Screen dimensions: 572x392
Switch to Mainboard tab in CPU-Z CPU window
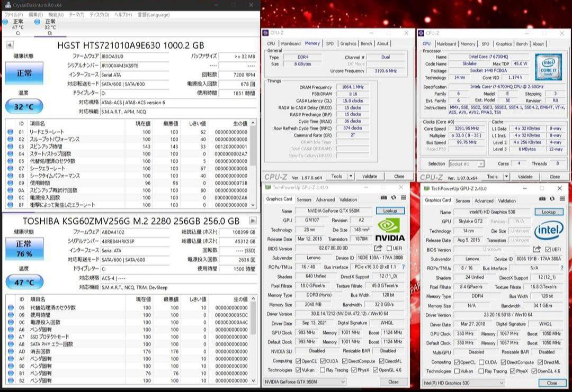click(x=446, y=44)
